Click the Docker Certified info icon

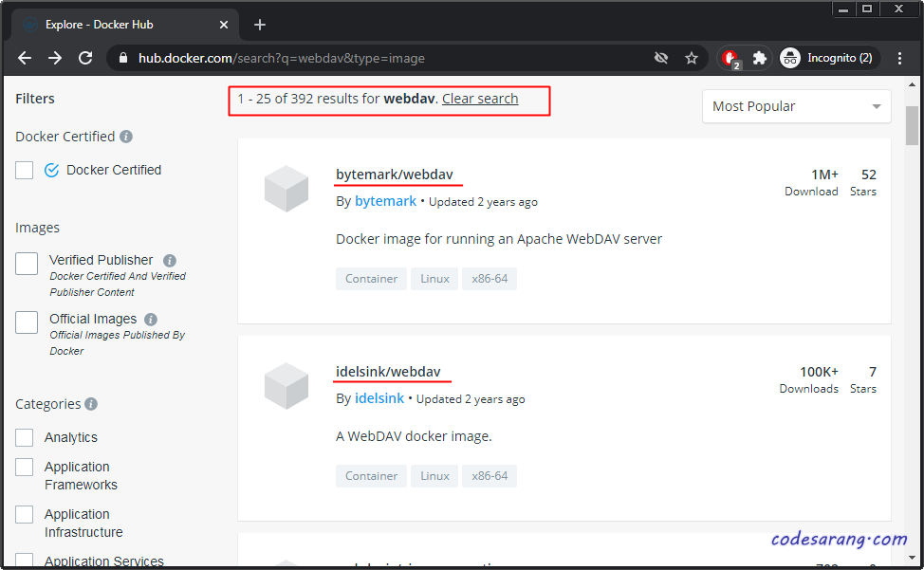pos(126,137)
